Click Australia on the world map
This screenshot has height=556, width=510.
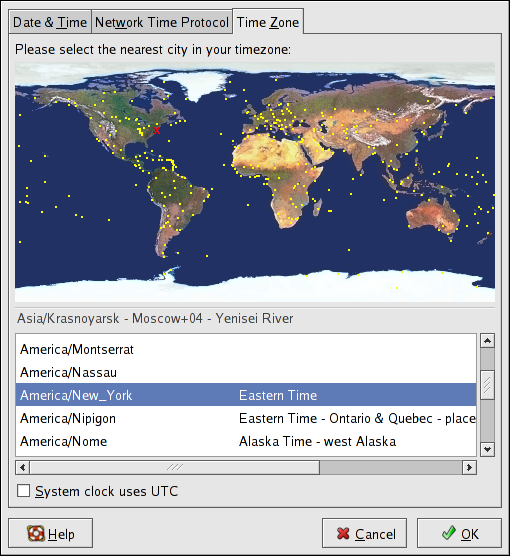(x=432, y=216)
